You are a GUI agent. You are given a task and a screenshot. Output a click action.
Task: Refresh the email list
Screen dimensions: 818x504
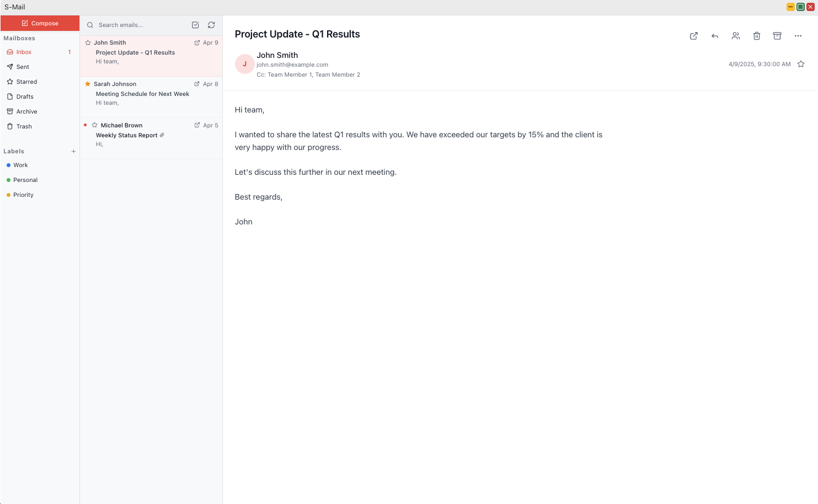tap(211, 25)
